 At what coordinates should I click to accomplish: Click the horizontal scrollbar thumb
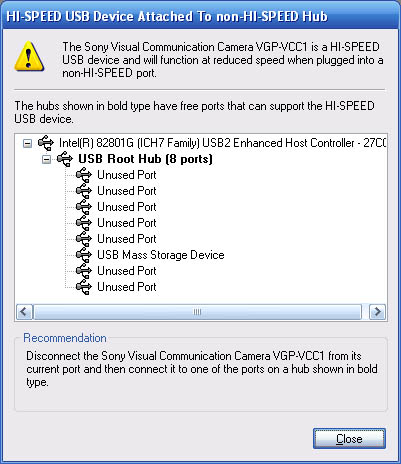click(x=198, y=312)
